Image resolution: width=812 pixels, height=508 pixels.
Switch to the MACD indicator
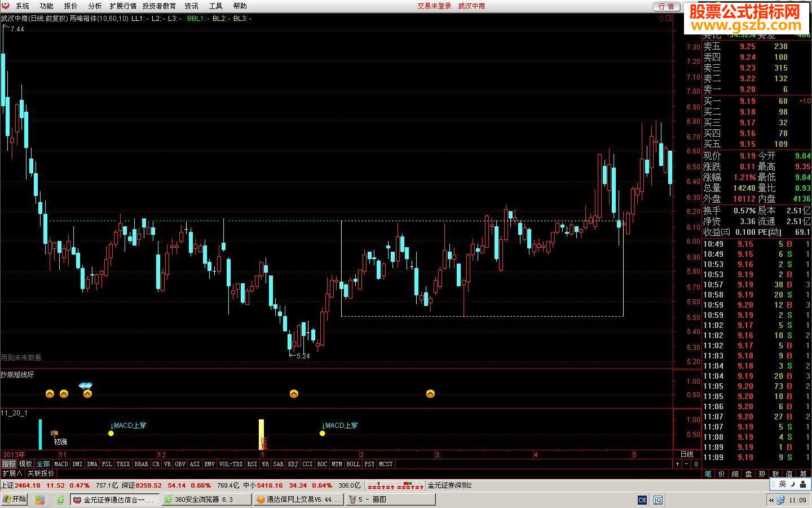point(61,464)
